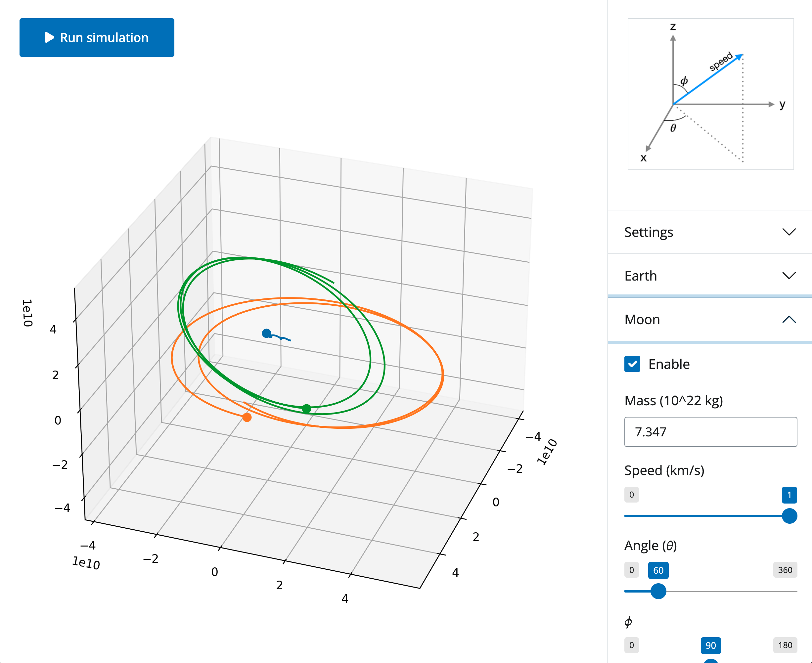This screenshot has height=663, width=812.
Task: Click the phi max label 180
Action: pos(785,645)
